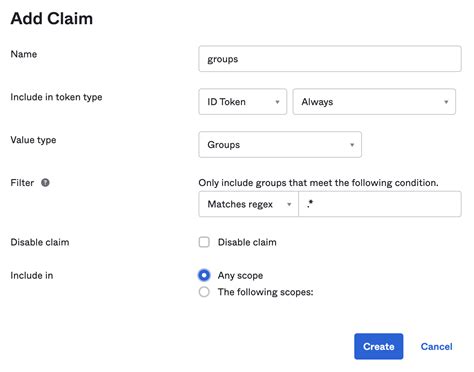Select the Any scope radio button
Image resolution: width=474 pixels, height=372 pixels.
[x=204, y=275]
